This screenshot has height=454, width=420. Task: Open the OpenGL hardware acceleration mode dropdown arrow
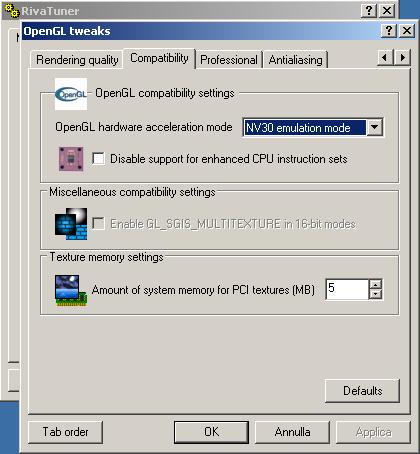(374, 127)
